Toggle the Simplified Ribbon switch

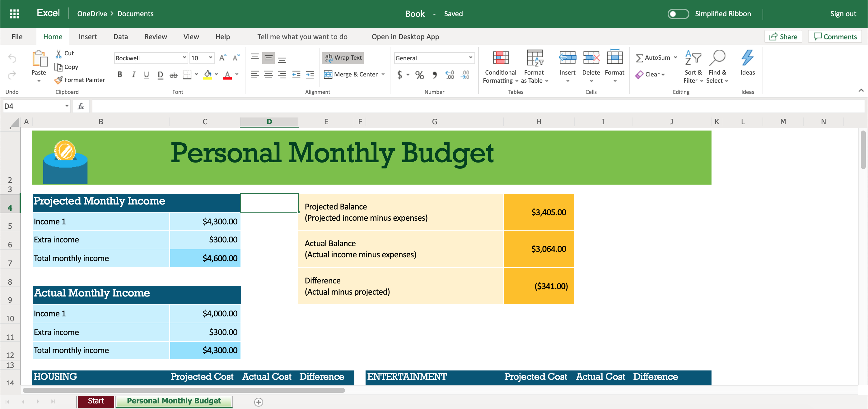click(678, 14)
